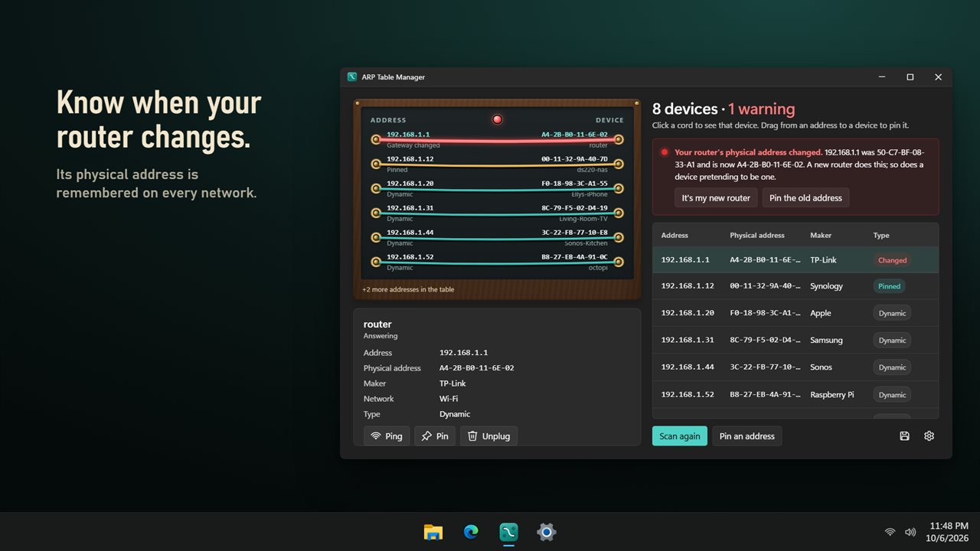Screen dimensions: 980x551
Task: Select the Synology row in the device table
Action: tap(795, 286)
